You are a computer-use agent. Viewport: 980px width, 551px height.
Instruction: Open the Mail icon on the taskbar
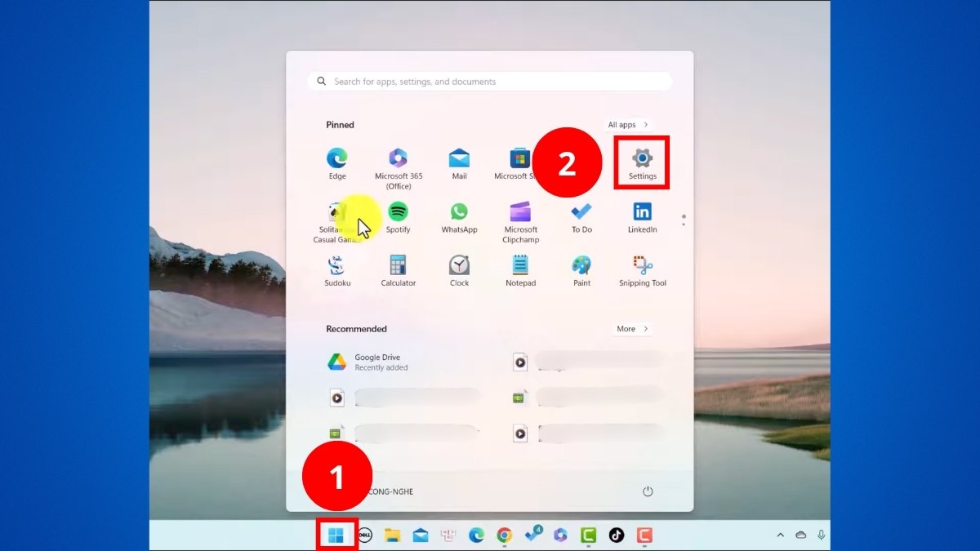[x=421, y=535]
